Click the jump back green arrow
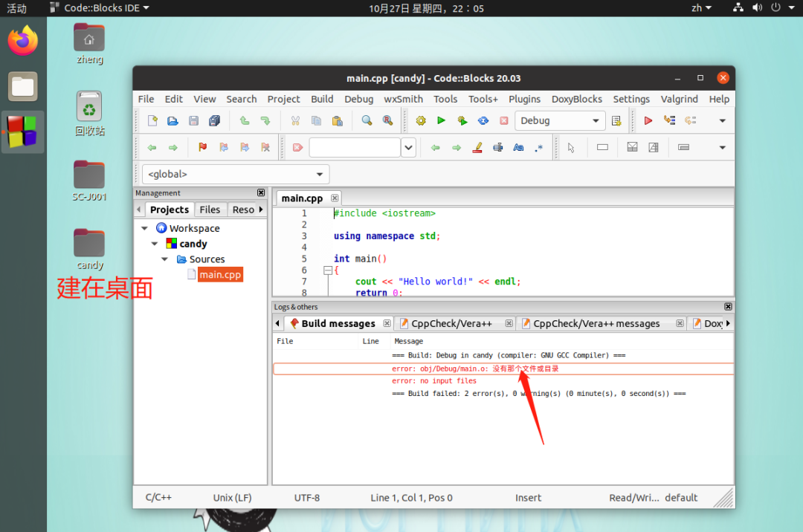This screenshot has width=803, height=532. click(152, 147)
